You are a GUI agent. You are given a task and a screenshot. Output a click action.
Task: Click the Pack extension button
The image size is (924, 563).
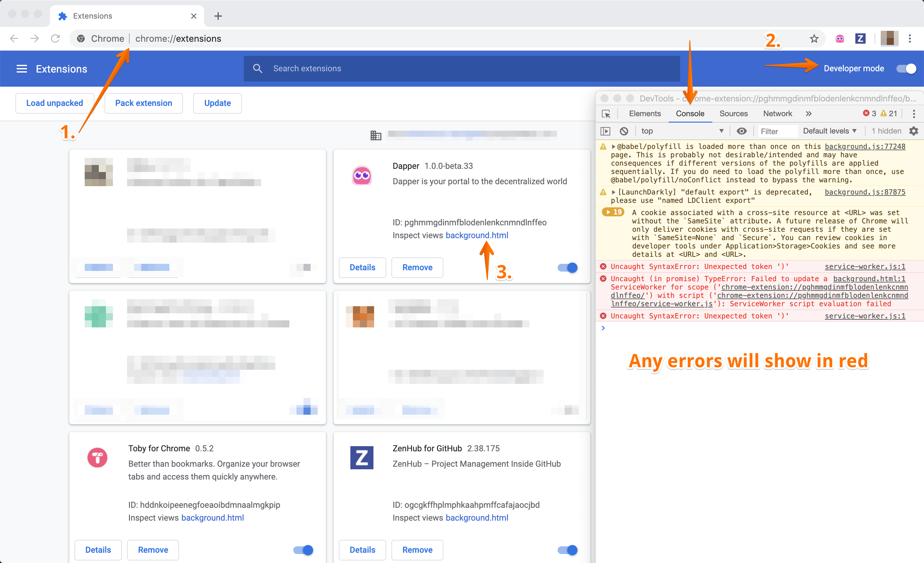[x=144, y=103]
